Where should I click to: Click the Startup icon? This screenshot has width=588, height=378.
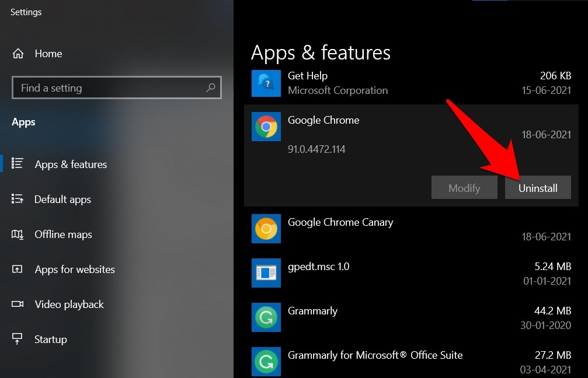pyautogui.click(x=18, y=339)
